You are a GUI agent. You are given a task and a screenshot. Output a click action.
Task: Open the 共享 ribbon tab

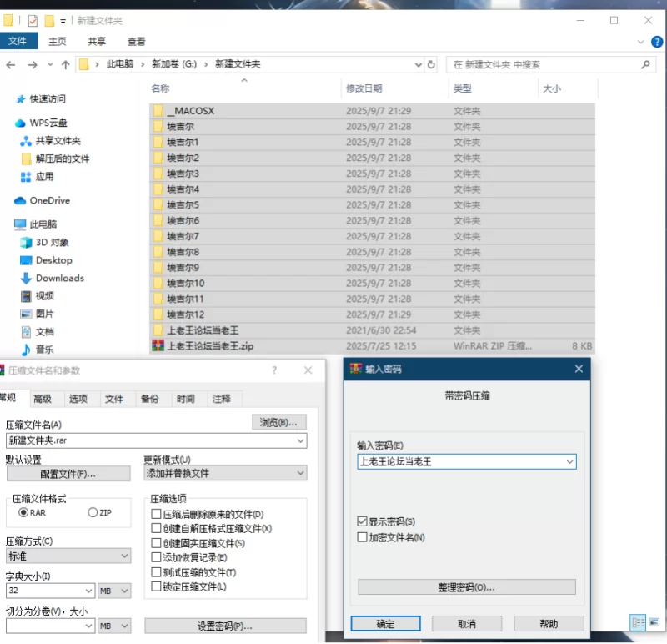click(x=97, y=41)
